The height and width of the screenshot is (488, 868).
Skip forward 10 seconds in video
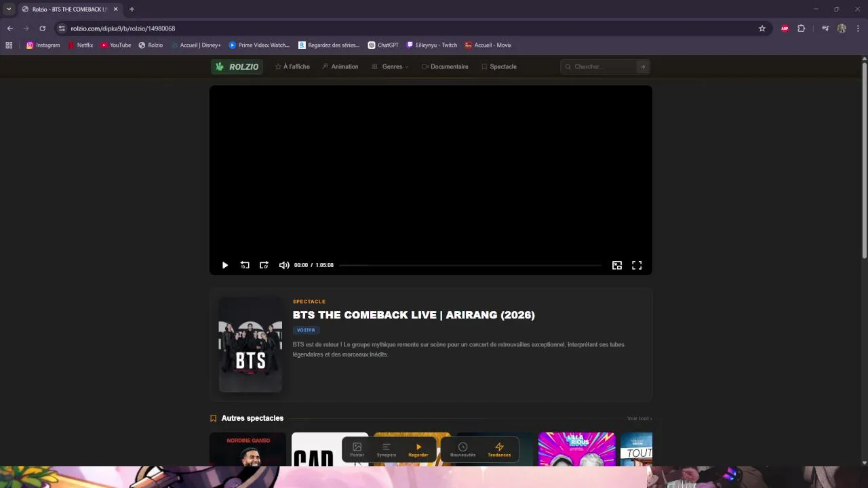[264, 266]
